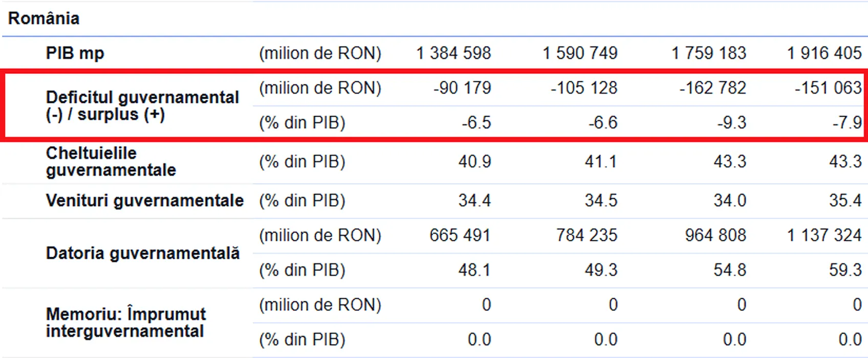Click the deficit value -90 179
868x358 pixels.
click(462, 88)
